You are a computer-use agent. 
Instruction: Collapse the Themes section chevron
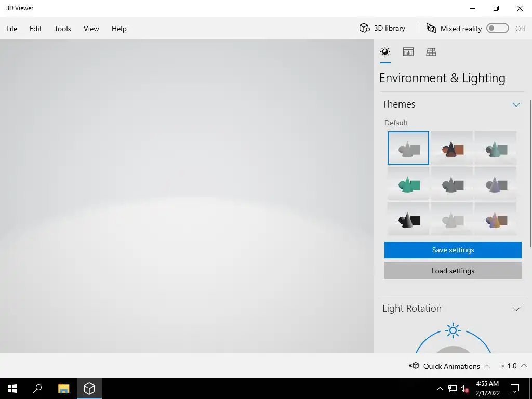[516, 104]
